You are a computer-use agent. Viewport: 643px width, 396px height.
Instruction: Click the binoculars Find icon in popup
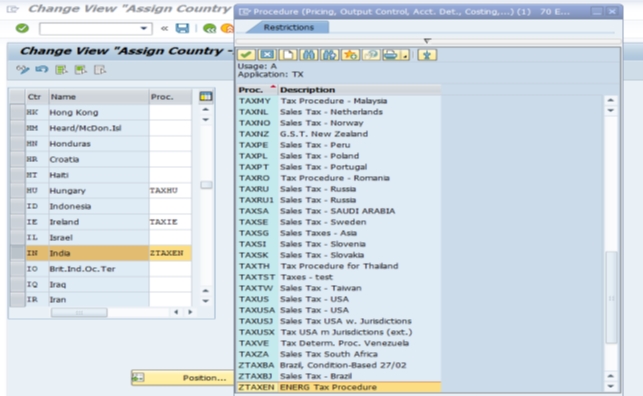click(309, 55)
